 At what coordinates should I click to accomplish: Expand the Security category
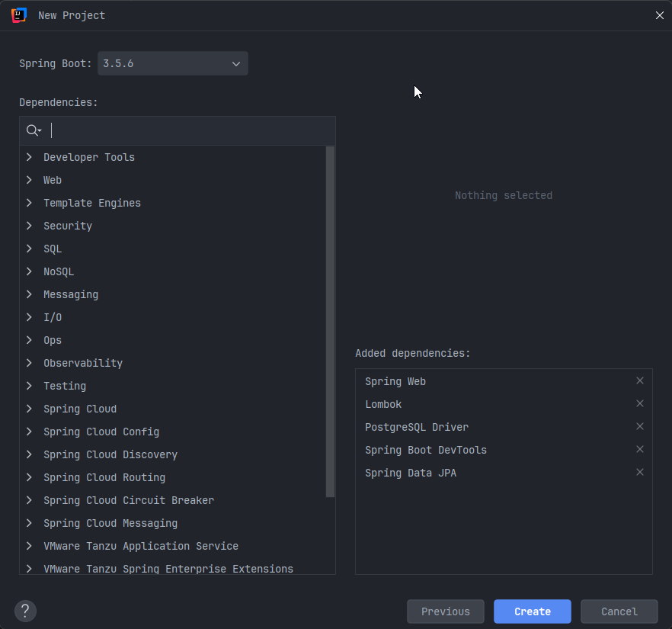click(29, 226)
